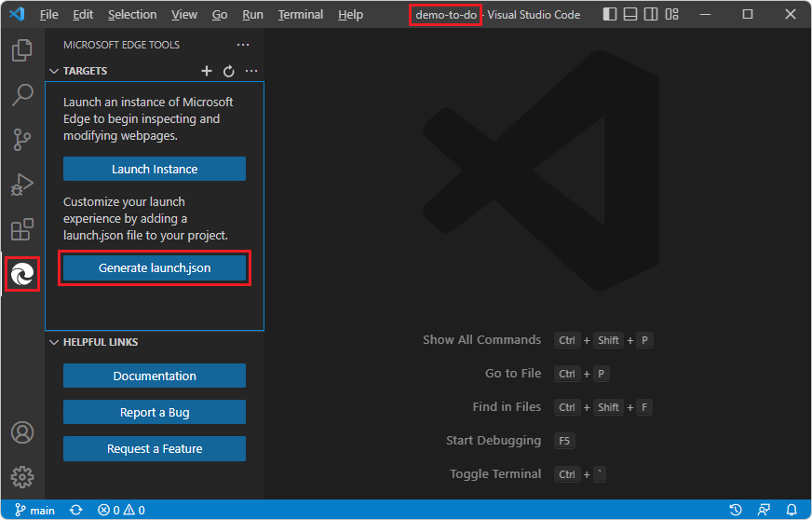
Task: Click the Launch Instance button
Action: tap(155, 169)
